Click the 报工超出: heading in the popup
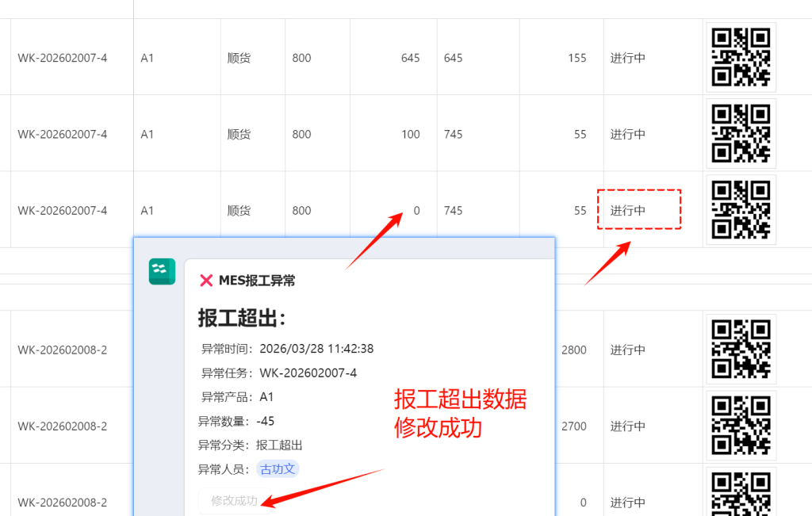The width and height of the screenshot is (812, 516). tap(242, 319)
